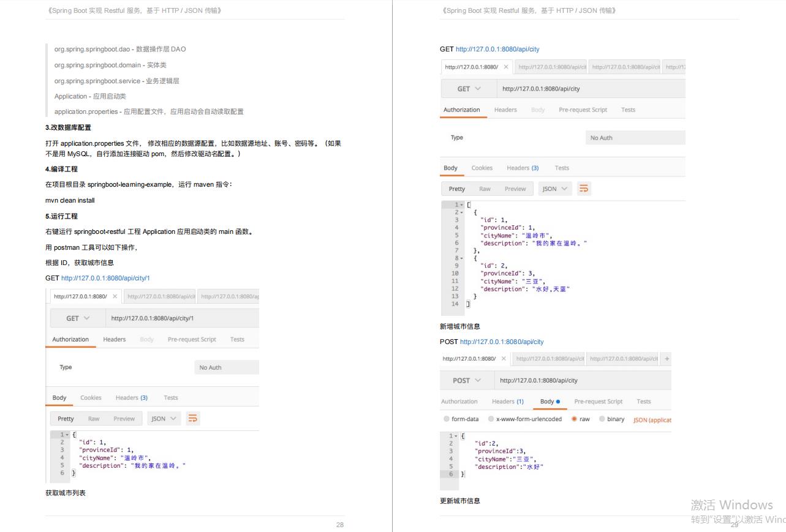Select the binary radio button
The height and width of the screenshot is (532, 786).
tap(602, 419)
